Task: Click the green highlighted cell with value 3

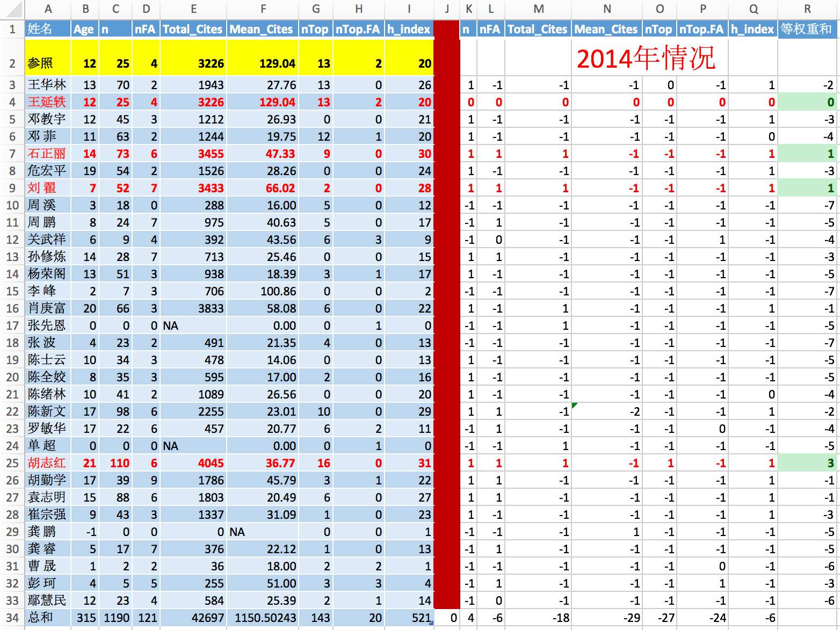Action: (x=807, y=463)
